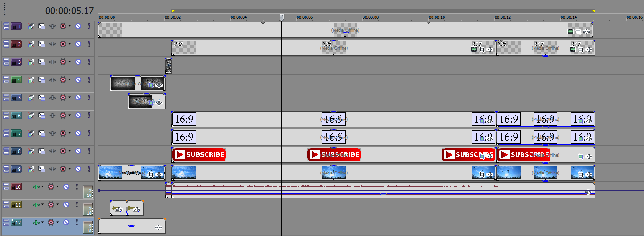Solo video track 2
Screen dimensions: 644x236
point(89,44)
